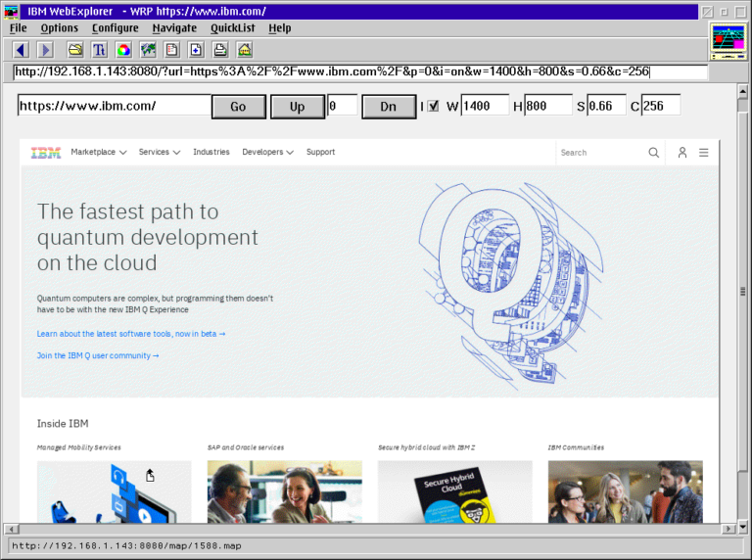Open the Configure menu
The width and height of the screenshot is (752, 560).
pos(116,28)
